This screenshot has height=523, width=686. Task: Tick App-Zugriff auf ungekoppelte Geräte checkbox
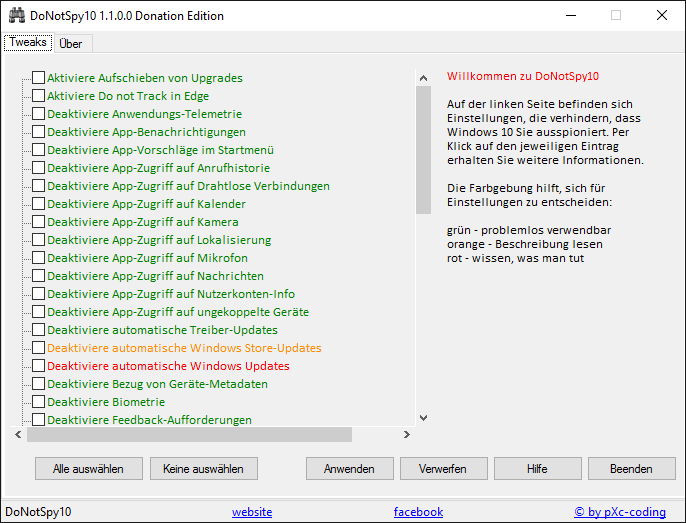point(38,312)
